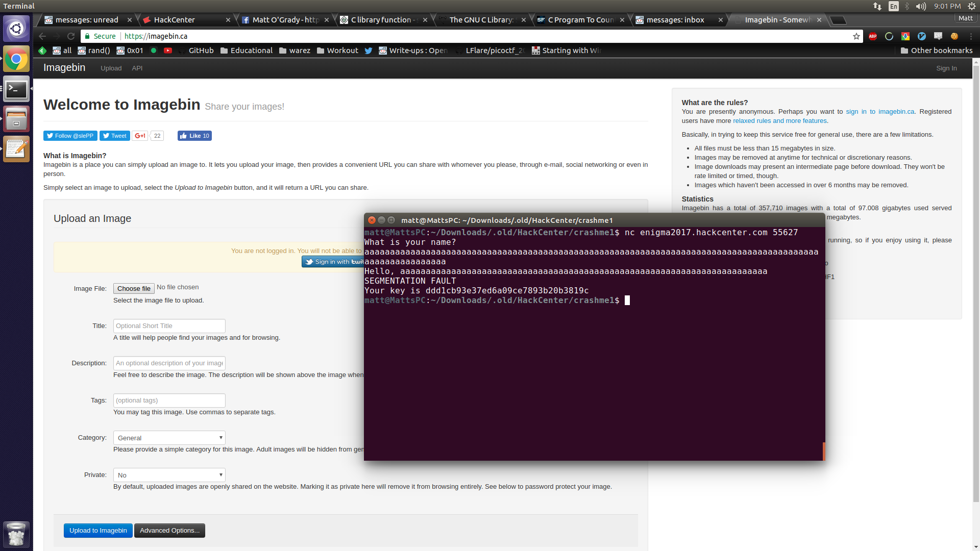Image resolution: width=980 pixels, height=551 pixels.
Task: Reload the page with refresh icon
Action: coord(71,36)
